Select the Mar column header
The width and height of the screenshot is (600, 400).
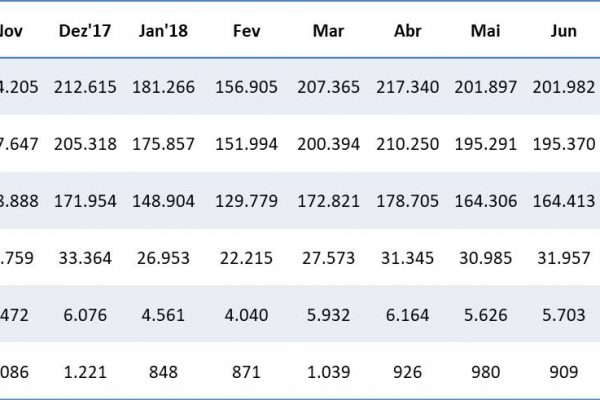pos(328,32)
